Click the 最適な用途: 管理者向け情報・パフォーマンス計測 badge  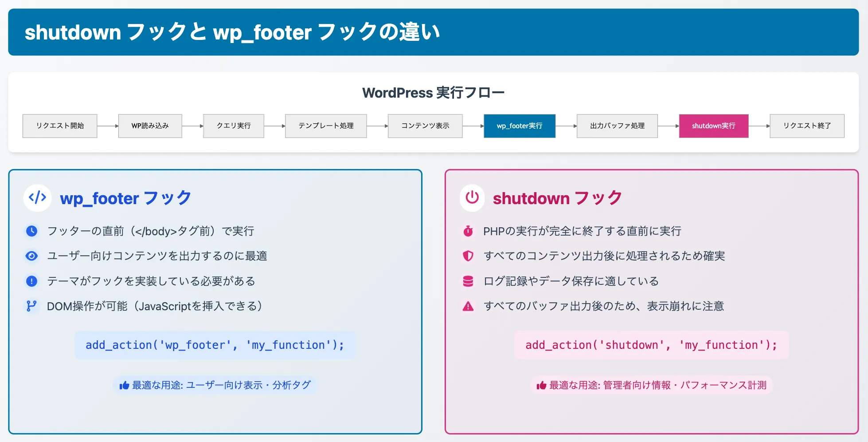(652, 385)
